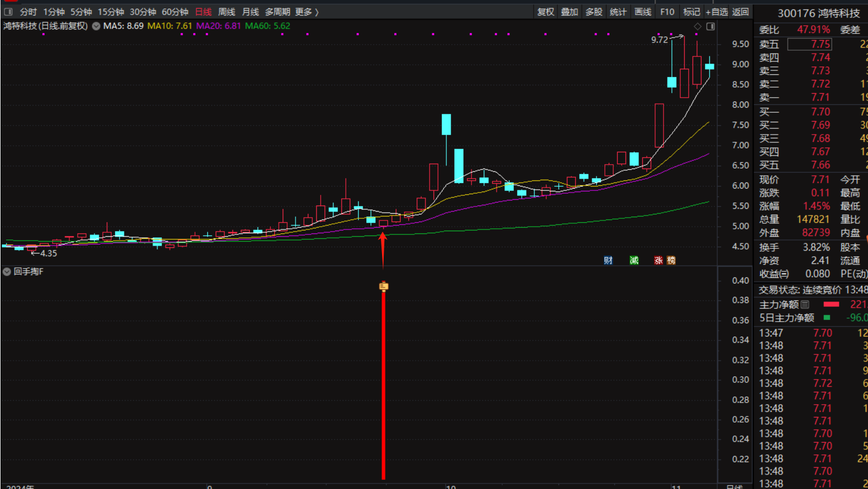The image size is (868, 489).
Task: Activate the 画线 drawing tool
Action: 643,12
